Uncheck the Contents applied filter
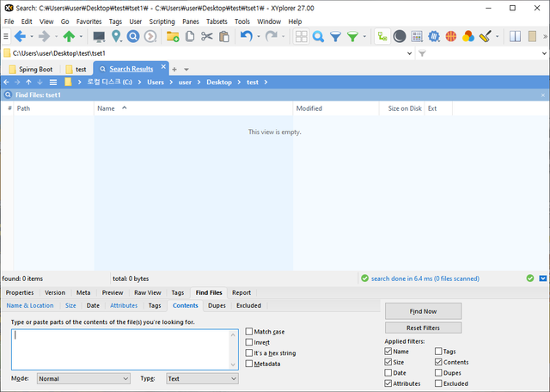Viewport: 550px width, 392px height. click(438, 362)
